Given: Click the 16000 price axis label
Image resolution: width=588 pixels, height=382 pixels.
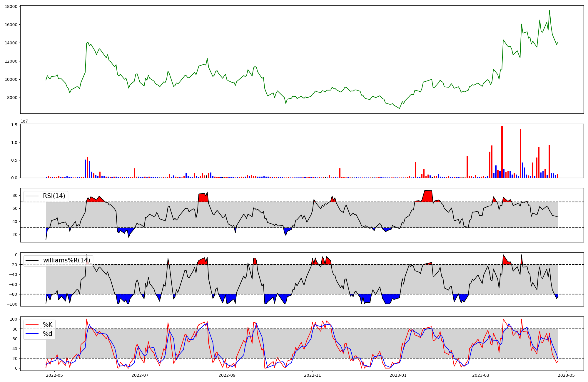Looking at the screenshot, I should point(11,25).
